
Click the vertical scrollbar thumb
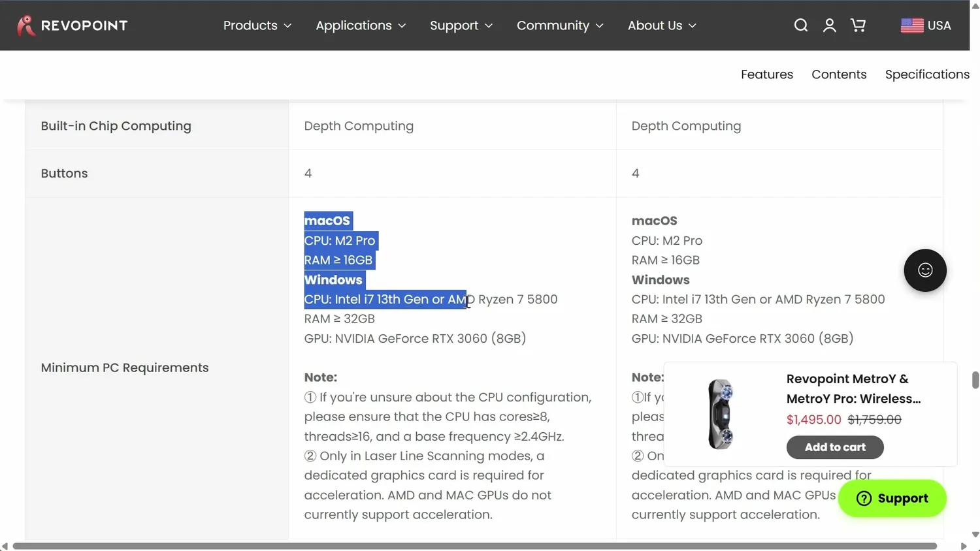tap(975, 380)
